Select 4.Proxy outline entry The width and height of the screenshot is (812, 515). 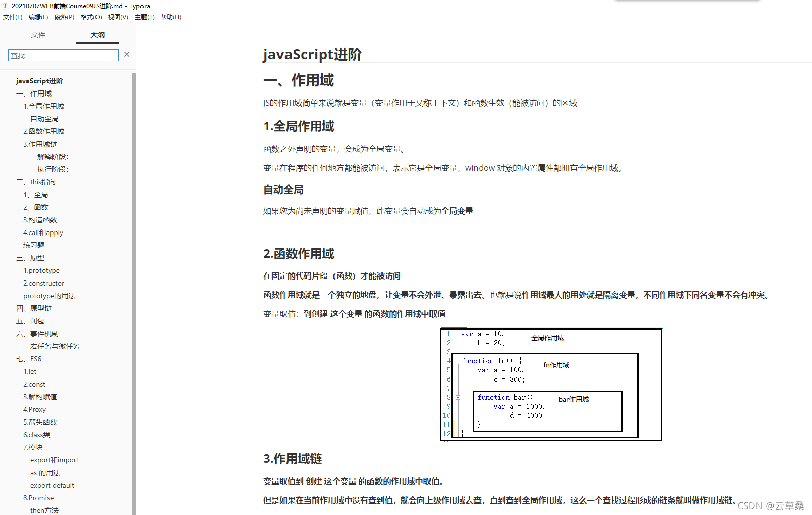pos(34,409)
